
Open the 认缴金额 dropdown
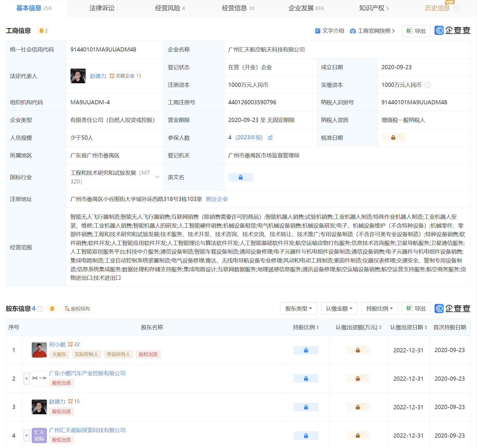(x=339, y=308)
